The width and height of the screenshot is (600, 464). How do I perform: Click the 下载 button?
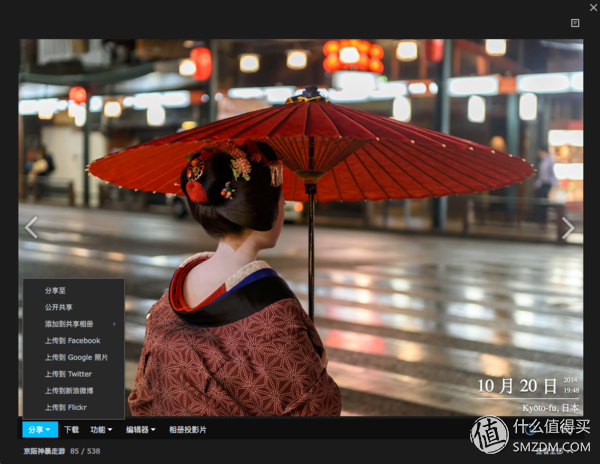71,430
